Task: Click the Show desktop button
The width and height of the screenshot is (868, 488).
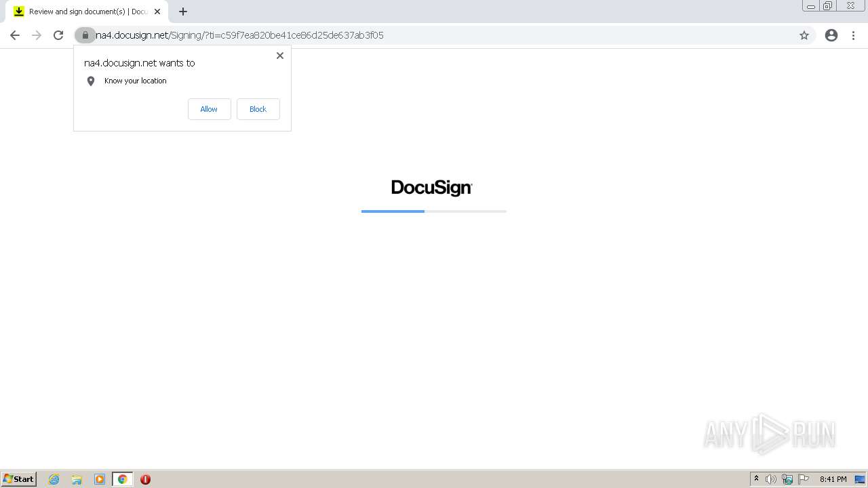Action: tap(860, 479)
